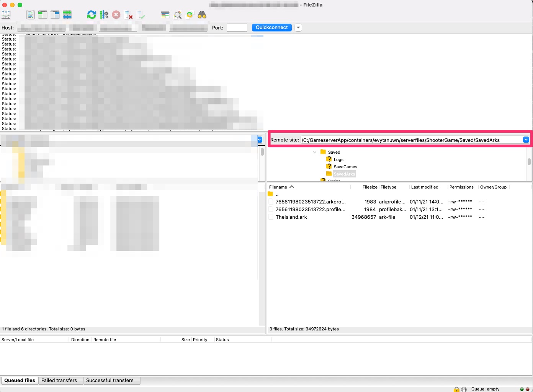Toggle the remote directory tree display
This screenshot has height=392, width=533.
[x=55, y=15]
